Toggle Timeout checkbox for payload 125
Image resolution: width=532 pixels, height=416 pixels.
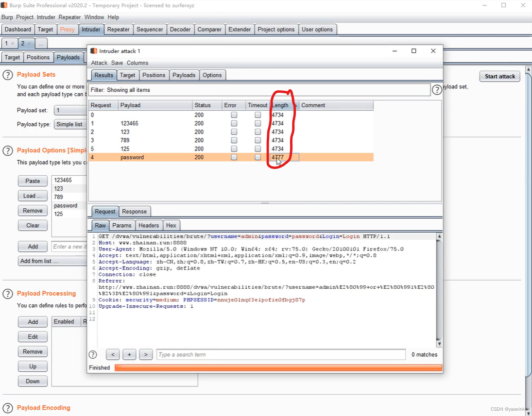258,149
